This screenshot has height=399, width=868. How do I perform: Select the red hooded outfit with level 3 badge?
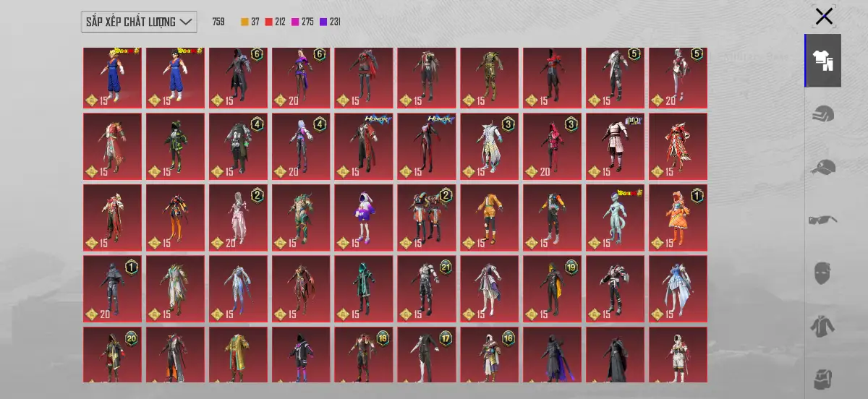click(553, 147)
